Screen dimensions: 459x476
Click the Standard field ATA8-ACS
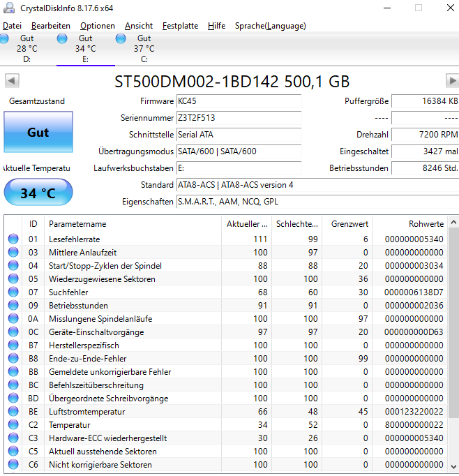point(317,185)
